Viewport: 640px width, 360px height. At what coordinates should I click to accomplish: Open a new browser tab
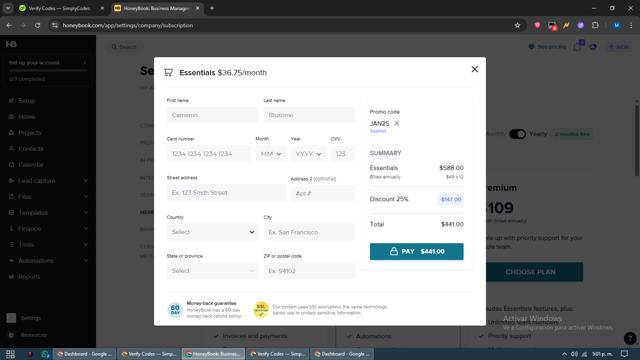(211, 8)
